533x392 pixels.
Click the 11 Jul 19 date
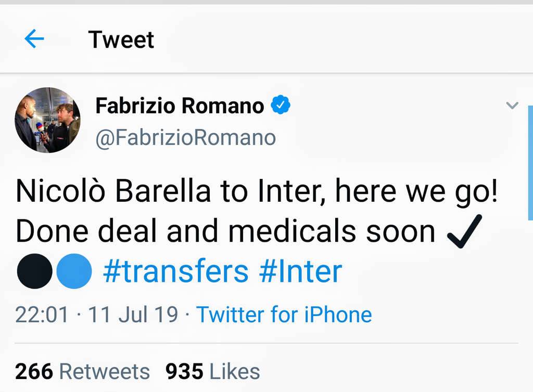click(x=133, y=315)
